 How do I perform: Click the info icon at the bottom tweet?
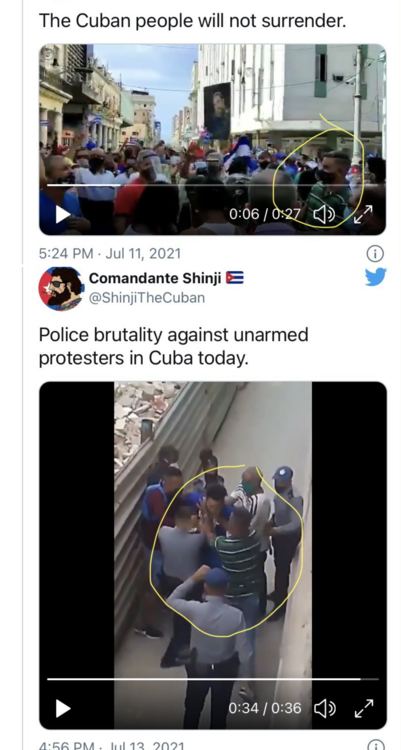(x=376, y=746)
